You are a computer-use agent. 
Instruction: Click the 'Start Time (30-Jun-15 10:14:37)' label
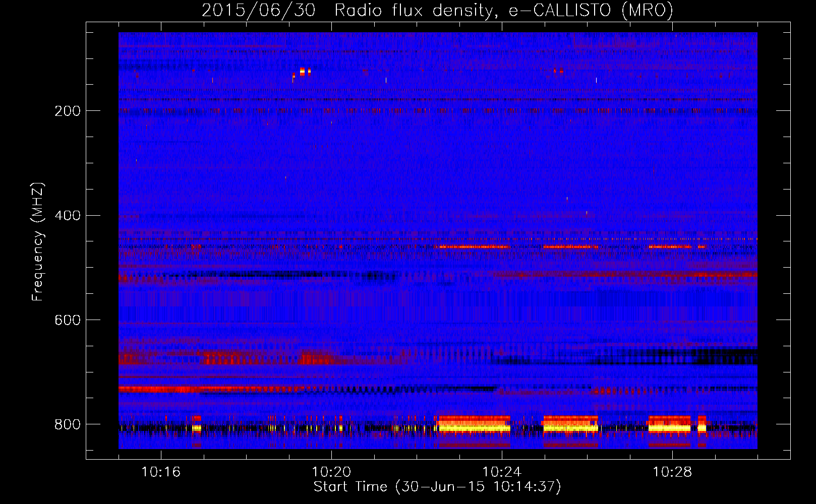click(437, 487)
